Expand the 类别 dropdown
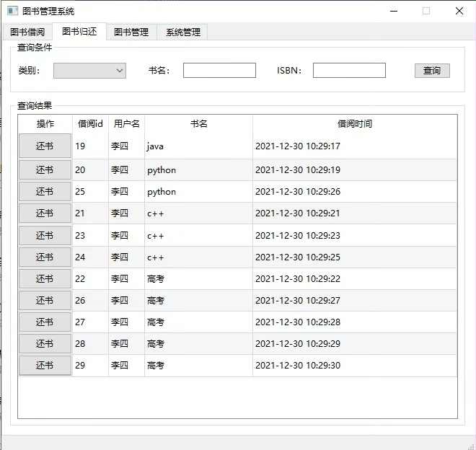Viewport: 476px width, 450px height. tap(89, 71)
